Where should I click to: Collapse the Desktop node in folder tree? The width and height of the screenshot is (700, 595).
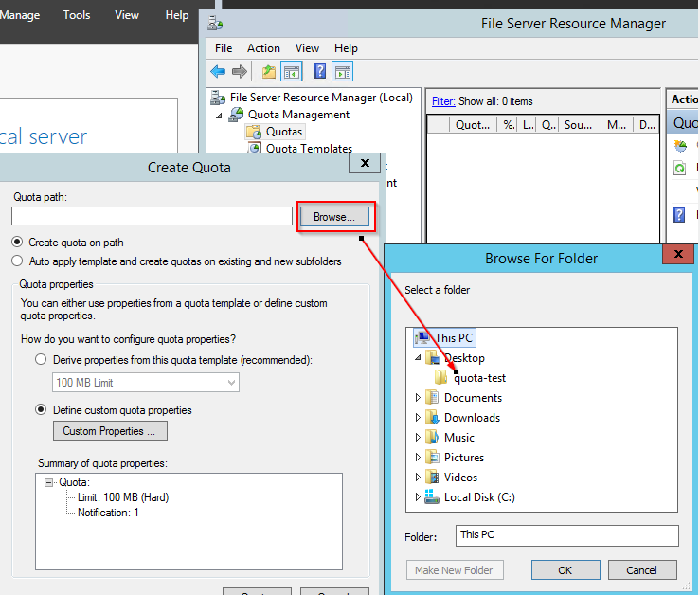pyautogui.click(x=418, y=358)
